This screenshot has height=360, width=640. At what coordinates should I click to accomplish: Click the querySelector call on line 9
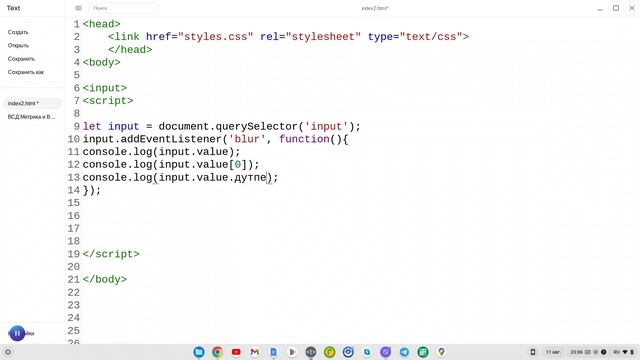pos(260,127)
